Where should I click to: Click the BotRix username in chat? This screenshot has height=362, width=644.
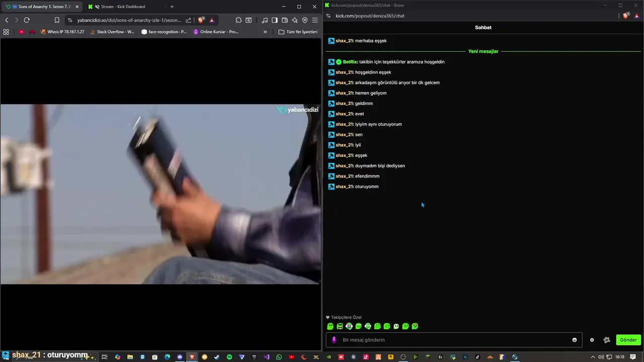point(350,62)
